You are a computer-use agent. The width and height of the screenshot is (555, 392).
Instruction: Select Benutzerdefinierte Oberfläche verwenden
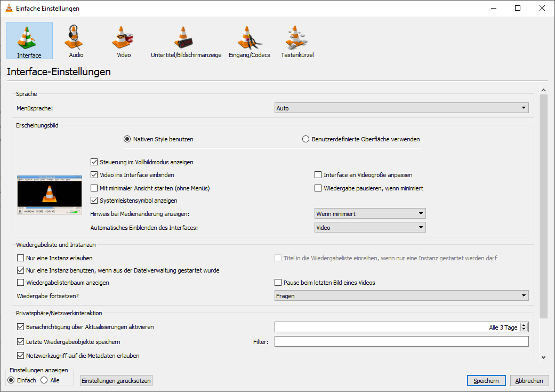tap(305, 139)
